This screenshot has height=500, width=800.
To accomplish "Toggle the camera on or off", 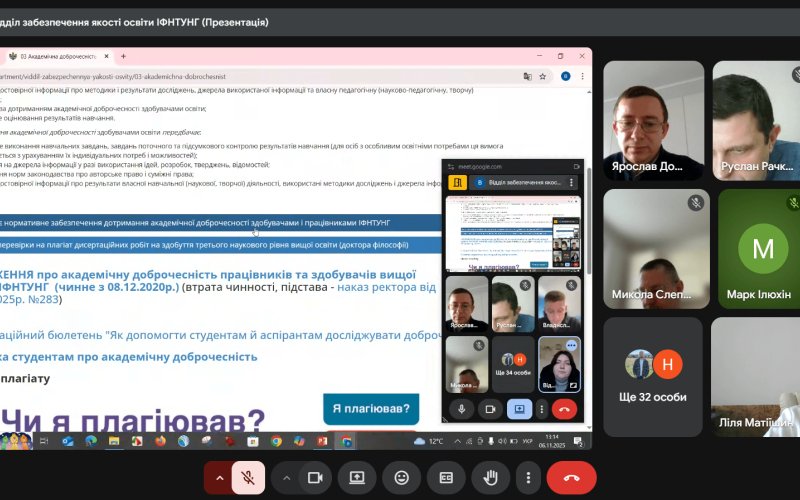I will tap(312, 478).
